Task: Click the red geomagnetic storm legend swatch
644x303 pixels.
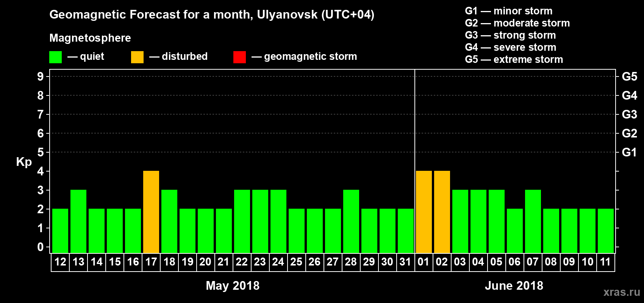Action: click(x=239, y=57)
